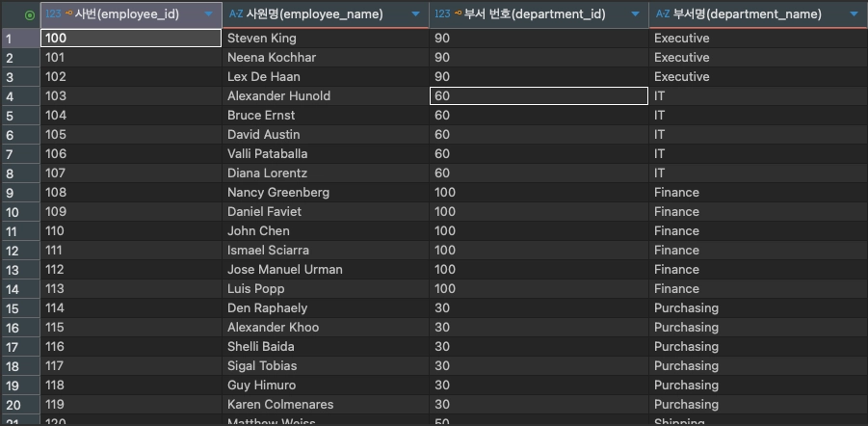Click the Shelli Baida name cell

pos(326,347)
